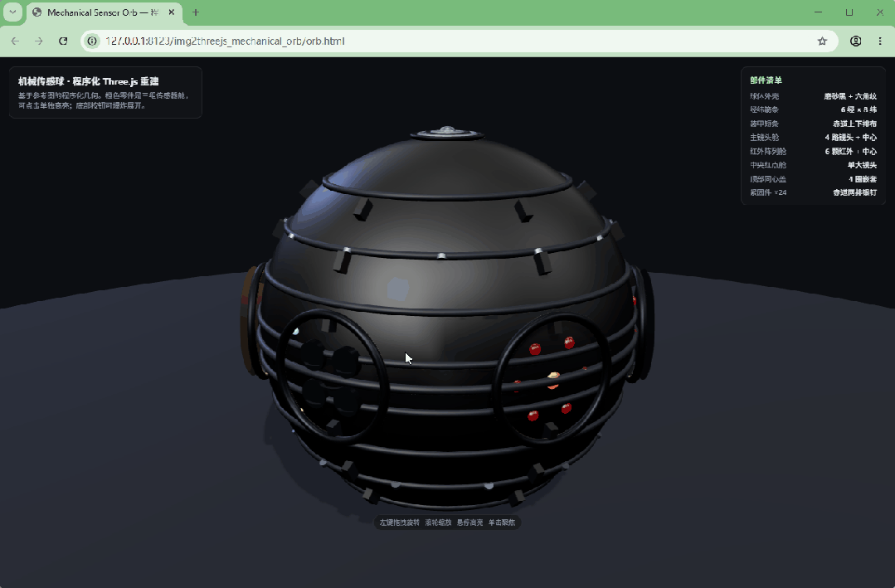The width and height of the screenshot is (895, 588).
Task: Click the '滚轮缩放' hint text
Action: click(x=438, y=522)
